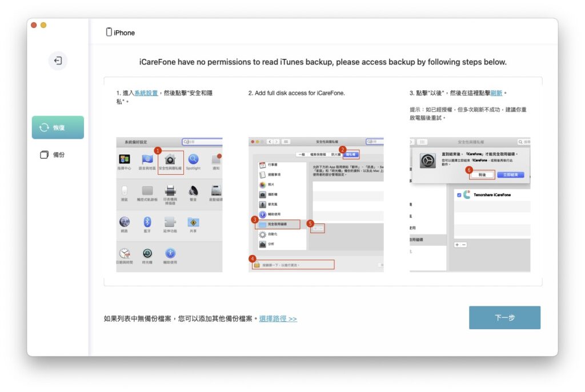This screenshot has height=392, width=585.
Task: Click the iCareFone no permissions heading text
Action: (x=323, y=62)
